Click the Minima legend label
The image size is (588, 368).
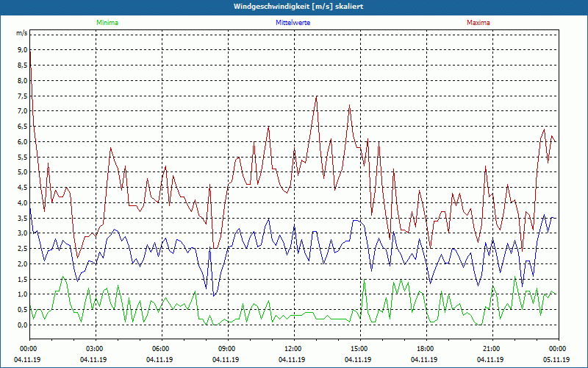107,23
